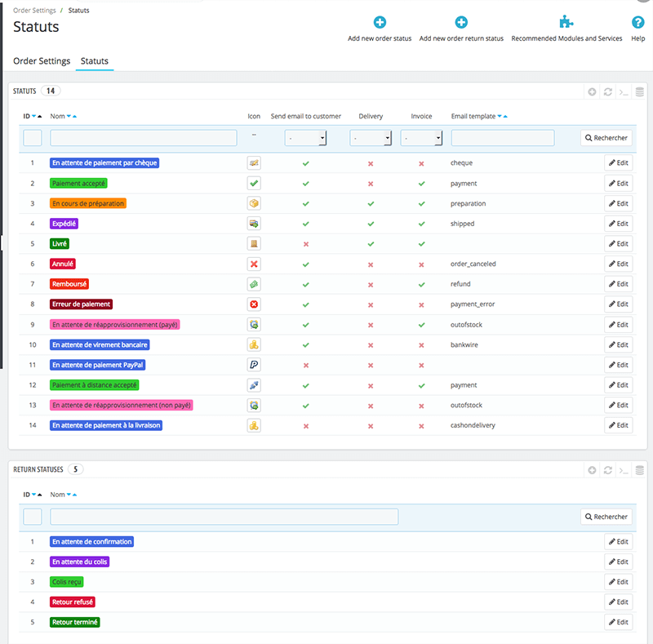Viewport: 653px width, 644px height.
Task: Edit the Expédié order status
Action: point(618,224)
